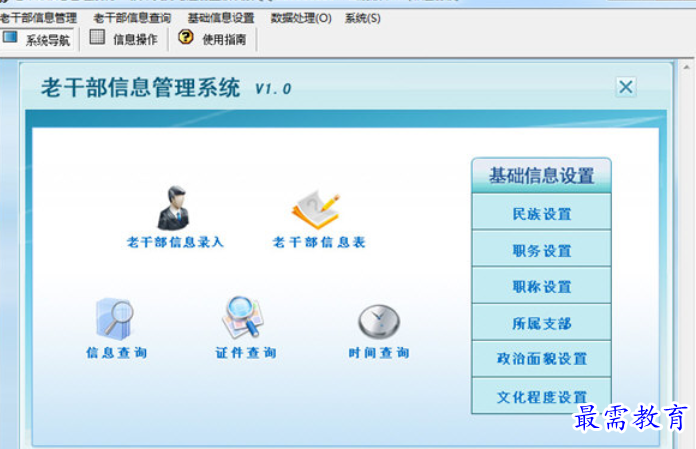
Task: Click the 信息查询 text label
Action: click(116, 353)
